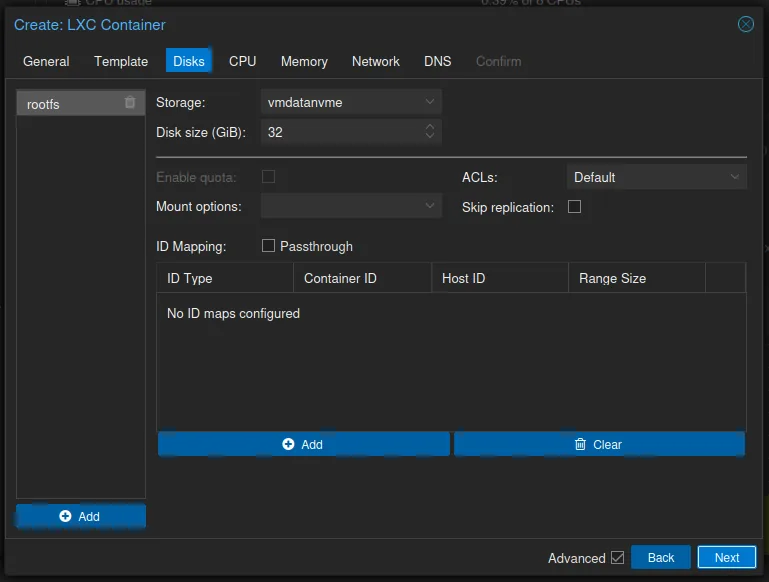Select the Disks tab

[189, 61]
